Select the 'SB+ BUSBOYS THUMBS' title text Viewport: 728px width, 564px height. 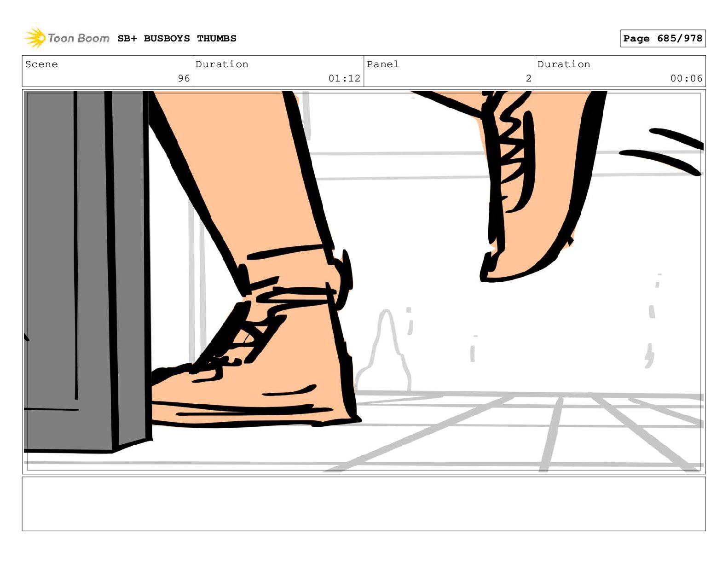point(177,39)
